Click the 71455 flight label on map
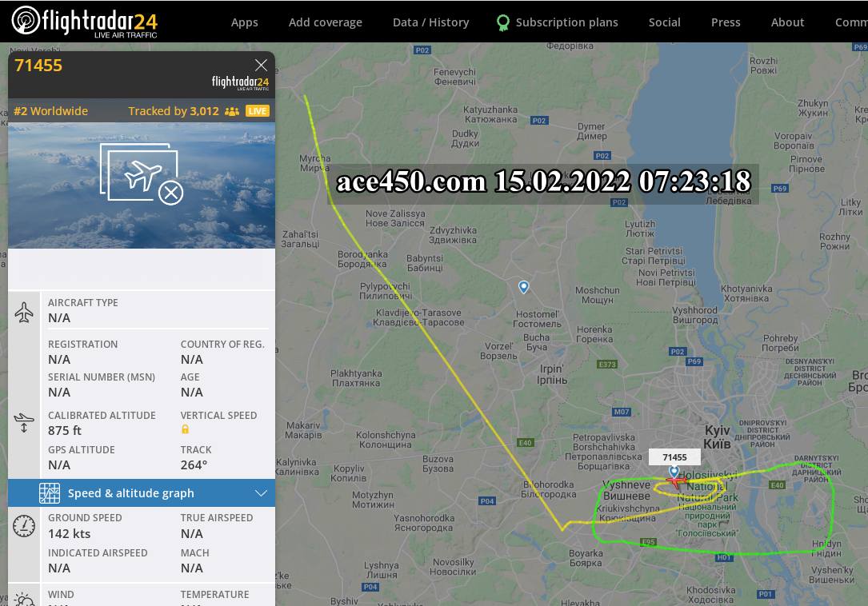 coord(675,457)
